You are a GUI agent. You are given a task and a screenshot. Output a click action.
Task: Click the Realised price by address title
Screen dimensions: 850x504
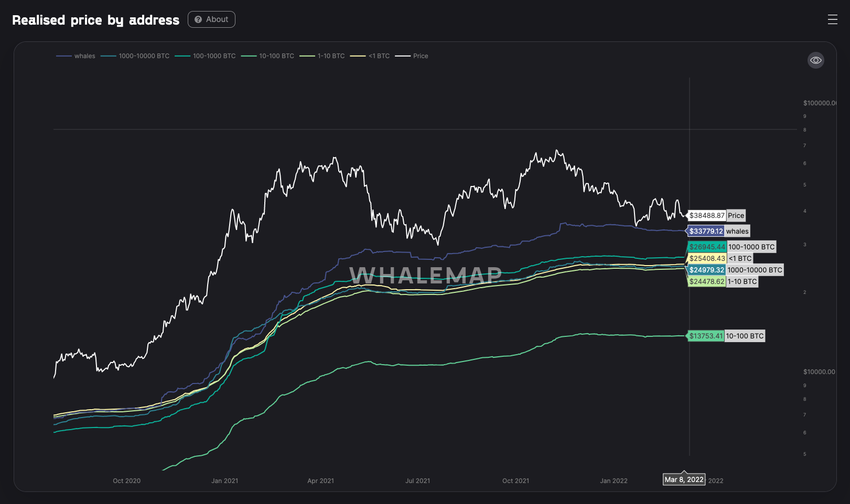coord(95,20)
